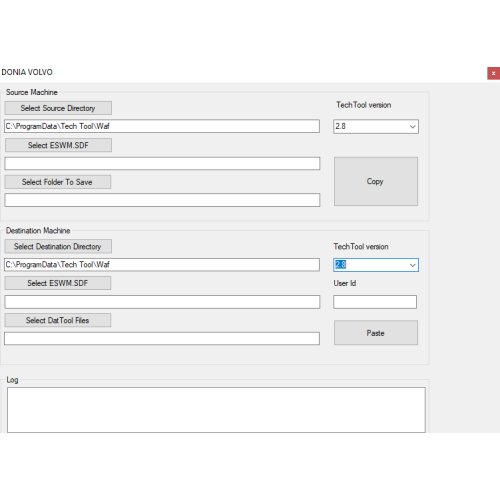Click the Source Machine group label
Image resolution: width=500 pixels, height=500 pixels.
point(32,92)
